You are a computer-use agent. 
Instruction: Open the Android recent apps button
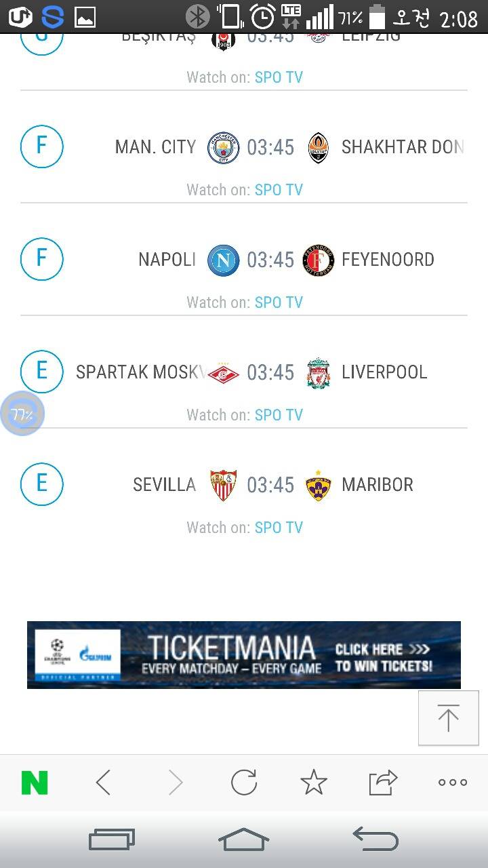click(x=112, y=840)
